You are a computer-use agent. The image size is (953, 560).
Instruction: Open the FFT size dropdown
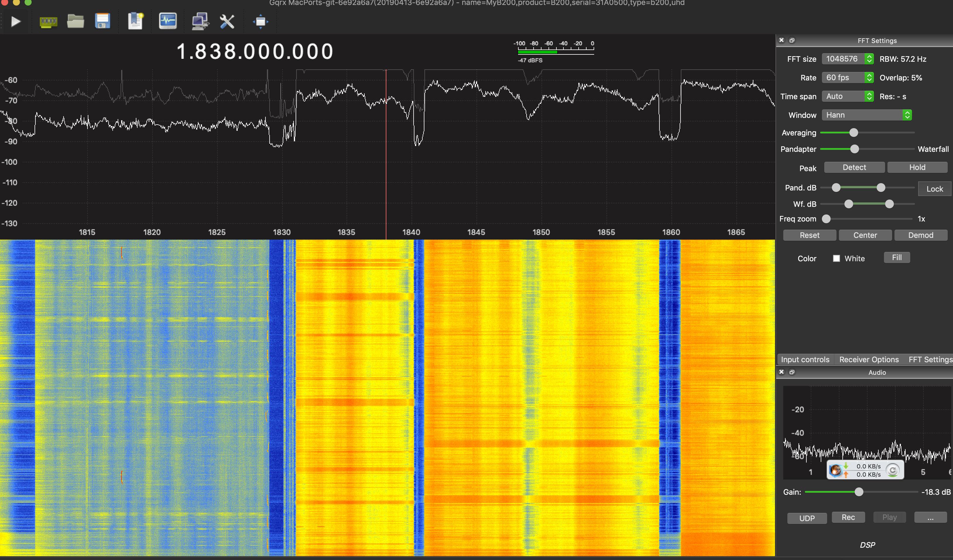tap(847, 59)
